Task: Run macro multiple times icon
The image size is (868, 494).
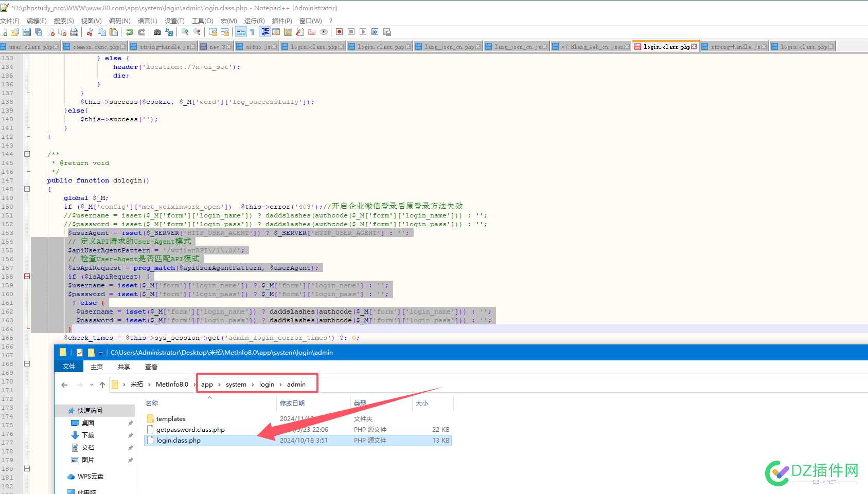Action: 375,32
